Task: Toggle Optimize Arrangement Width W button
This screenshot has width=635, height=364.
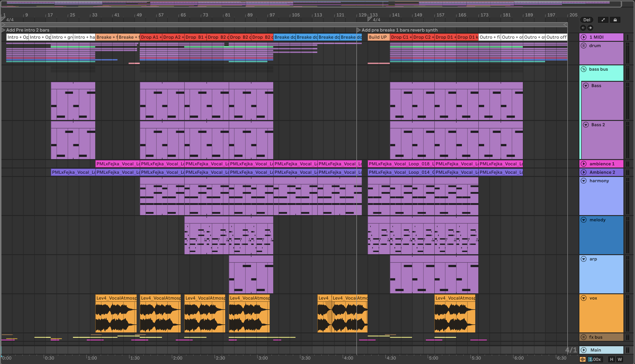Action: click(x=620, y=359)
